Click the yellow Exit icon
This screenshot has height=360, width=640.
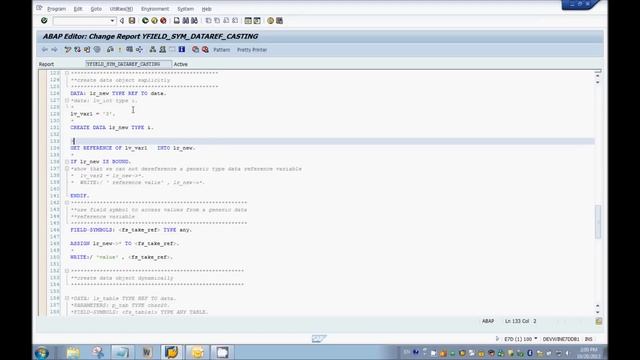pos(154,20)
